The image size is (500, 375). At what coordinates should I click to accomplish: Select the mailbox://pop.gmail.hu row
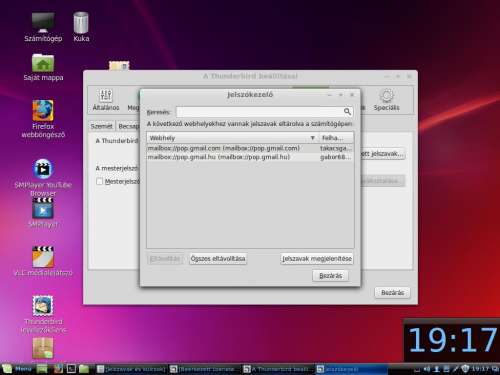[x=250, y=157]
